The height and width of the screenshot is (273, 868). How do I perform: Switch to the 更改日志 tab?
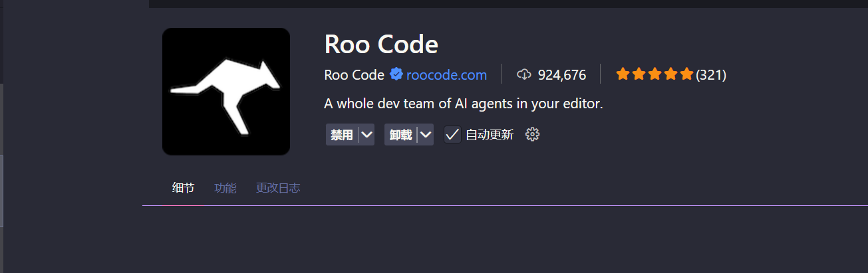[278, 188]
